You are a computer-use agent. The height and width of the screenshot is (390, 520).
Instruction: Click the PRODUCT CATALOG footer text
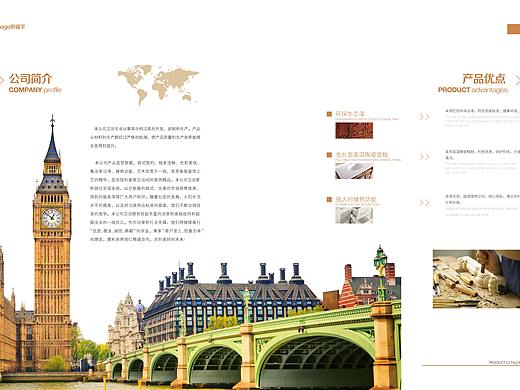(x=504, y=362)
